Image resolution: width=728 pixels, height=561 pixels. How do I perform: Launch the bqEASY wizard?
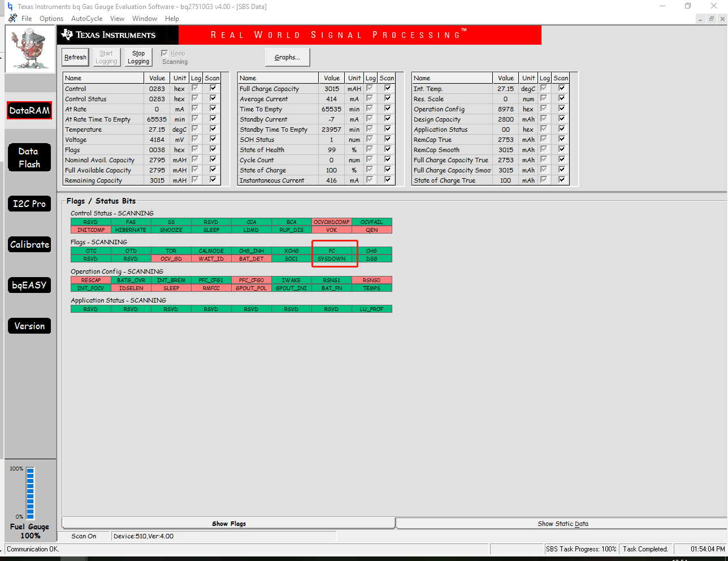coord(29,285)
